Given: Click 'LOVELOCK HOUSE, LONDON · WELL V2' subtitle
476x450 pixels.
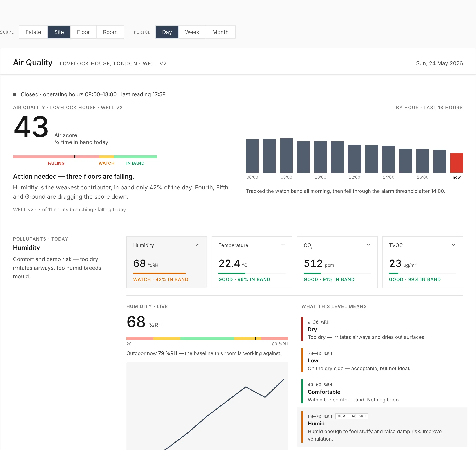Looking at the screenshot, I should pyautogui.click(x=113, y=64).
